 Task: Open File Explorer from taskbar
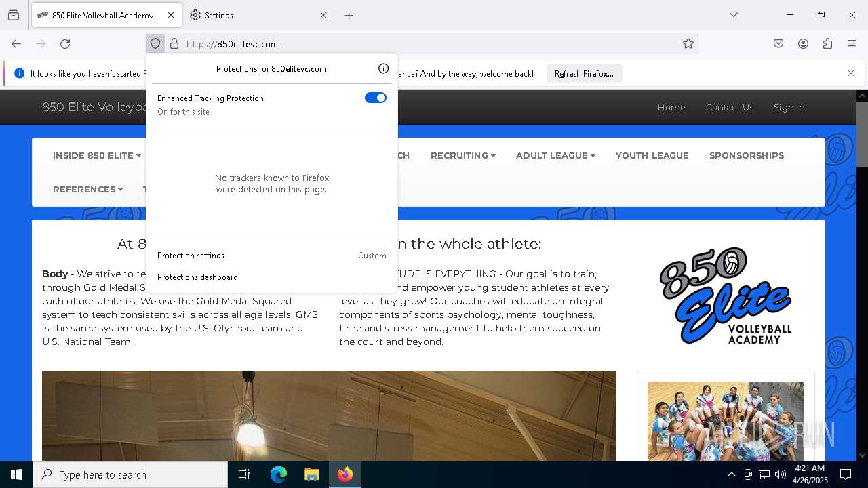[x=311, y=474]
